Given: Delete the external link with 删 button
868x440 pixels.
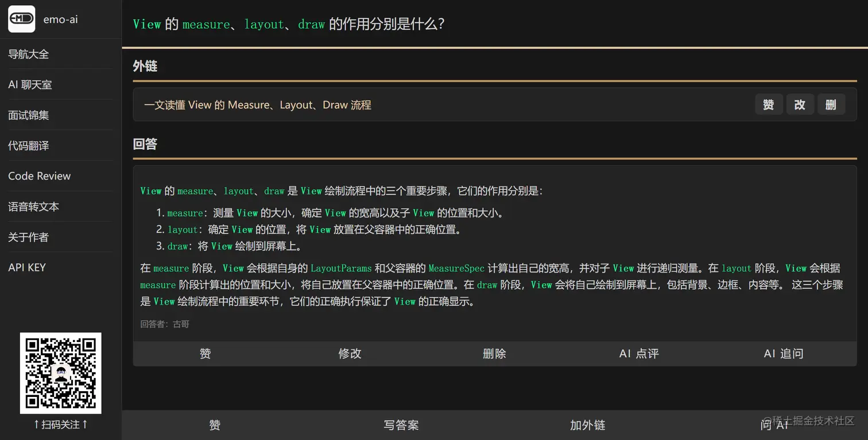Looking at the screenshot, I should click(x=831, y=104).
